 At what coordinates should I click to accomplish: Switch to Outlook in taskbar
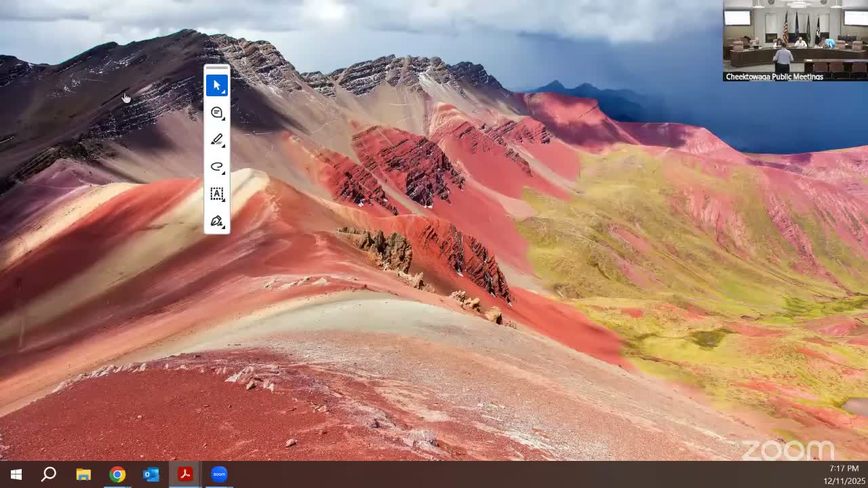pos(151,474)
